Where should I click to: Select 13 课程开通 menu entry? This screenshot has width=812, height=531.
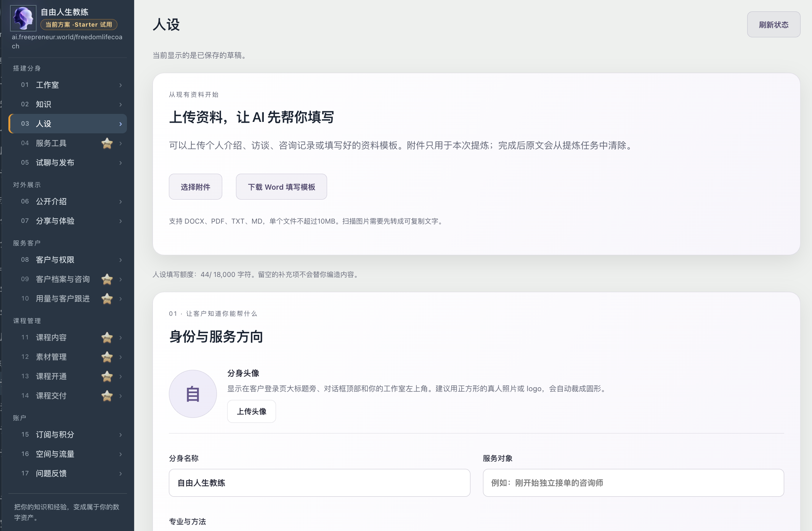(68, 376)
